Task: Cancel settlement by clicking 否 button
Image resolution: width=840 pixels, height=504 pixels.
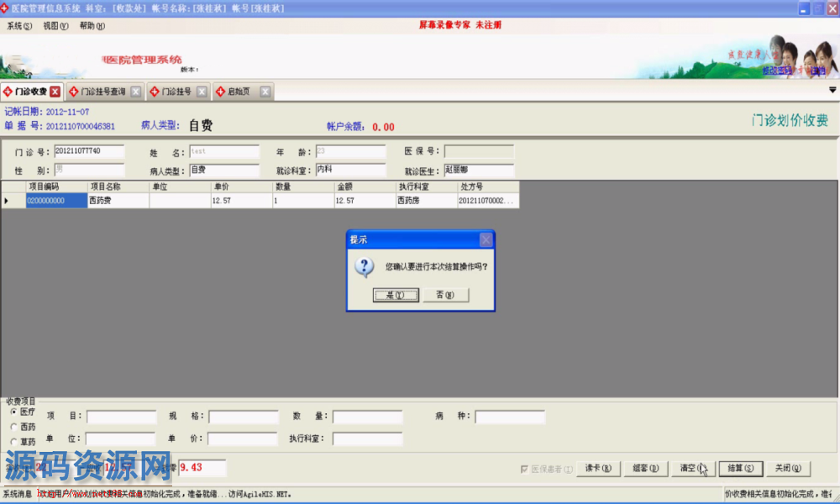Action: click(444, 295)
